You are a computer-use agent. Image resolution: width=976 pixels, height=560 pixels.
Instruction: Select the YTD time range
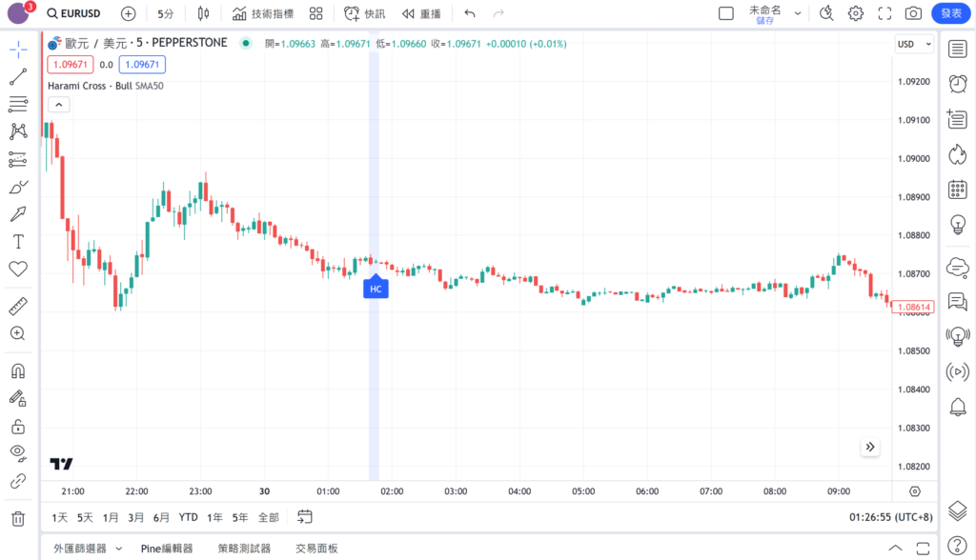(188, 517)
